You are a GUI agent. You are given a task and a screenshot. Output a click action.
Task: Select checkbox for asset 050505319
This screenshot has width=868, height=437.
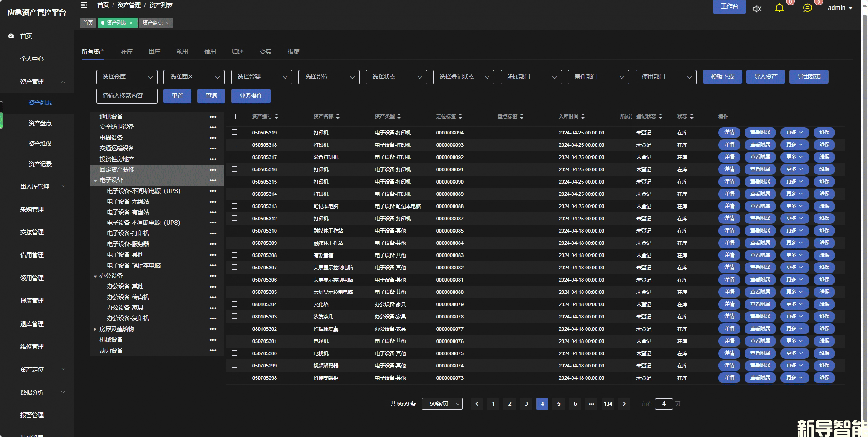234,132
